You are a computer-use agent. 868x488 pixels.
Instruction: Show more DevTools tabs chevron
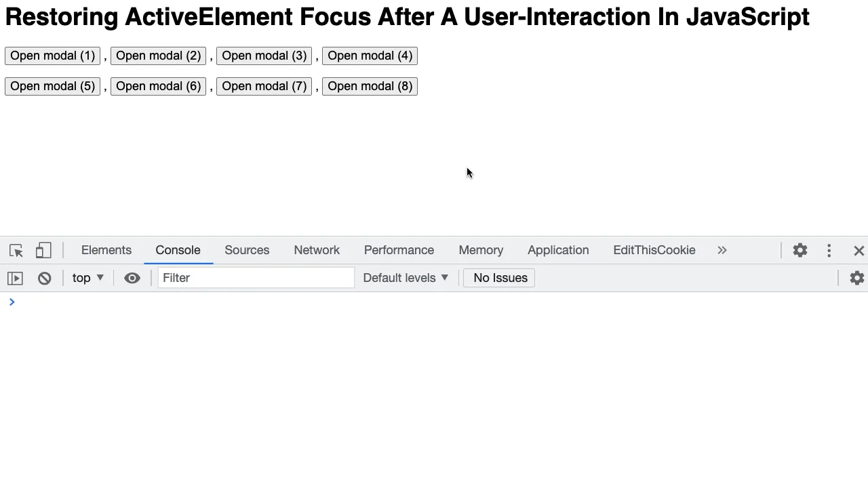pyautogui.click(x=722, y=250)
